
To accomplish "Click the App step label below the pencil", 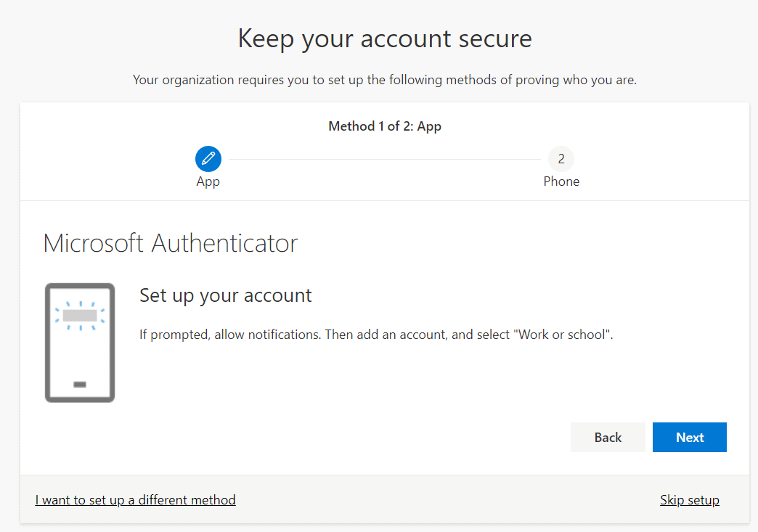I will point(208,181).
